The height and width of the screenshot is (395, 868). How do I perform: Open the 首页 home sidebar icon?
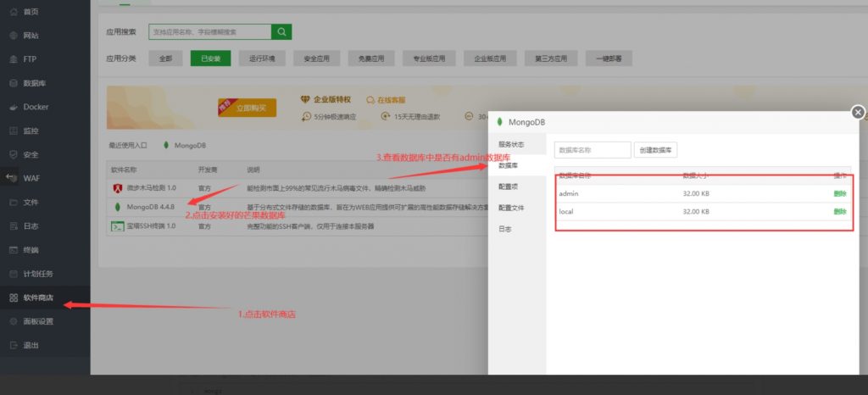14,12
